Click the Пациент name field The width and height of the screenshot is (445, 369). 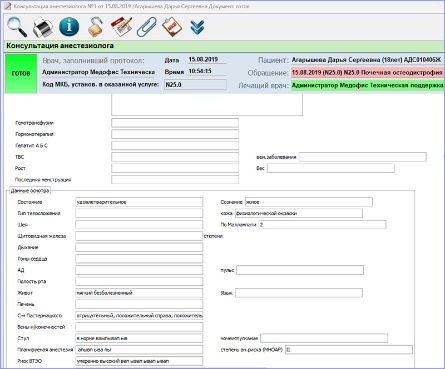coord(368,60)
